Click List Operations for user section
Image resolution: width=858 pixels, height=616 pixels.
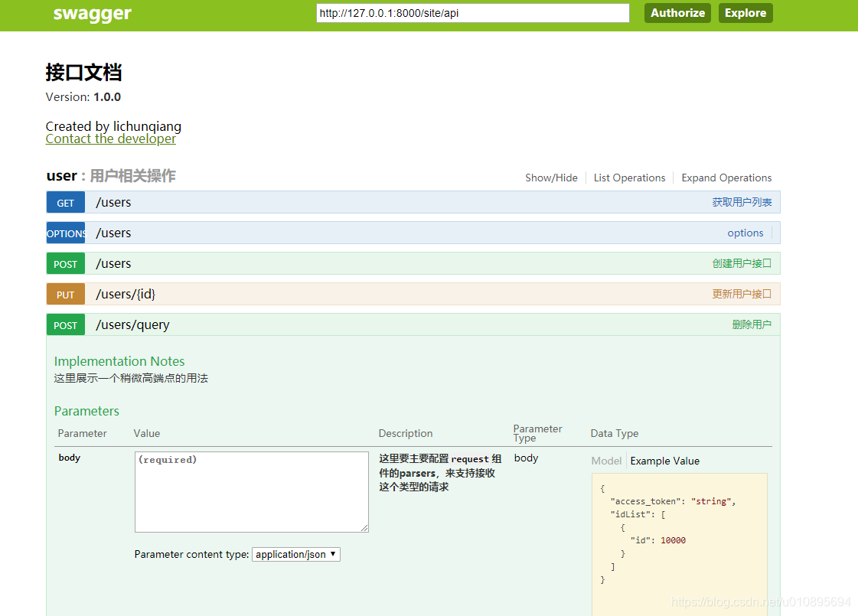[629, 178]
